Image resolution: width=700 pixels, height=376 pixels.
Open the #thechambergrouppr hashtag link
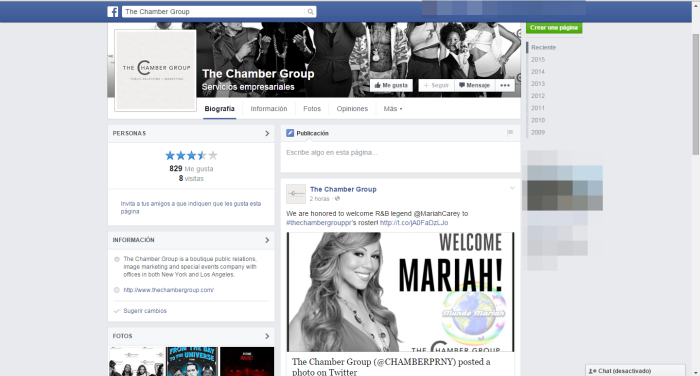click(319, 222)
